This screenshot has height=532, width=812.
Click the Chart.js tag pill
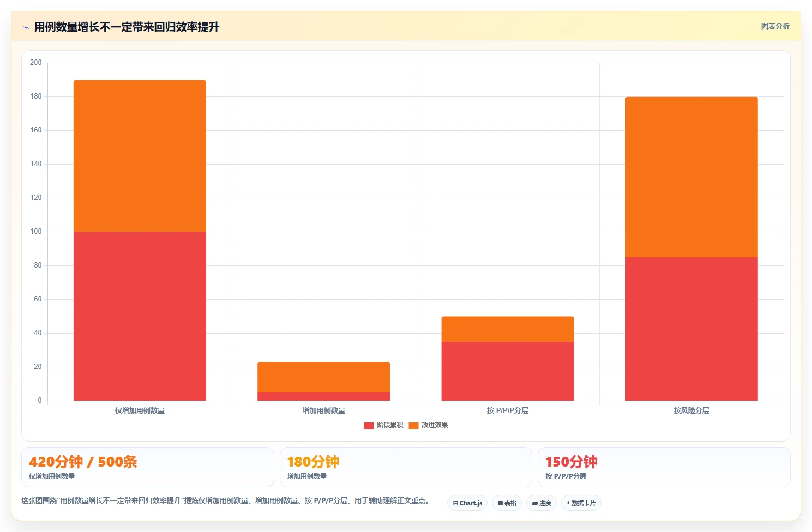point(467,503)
